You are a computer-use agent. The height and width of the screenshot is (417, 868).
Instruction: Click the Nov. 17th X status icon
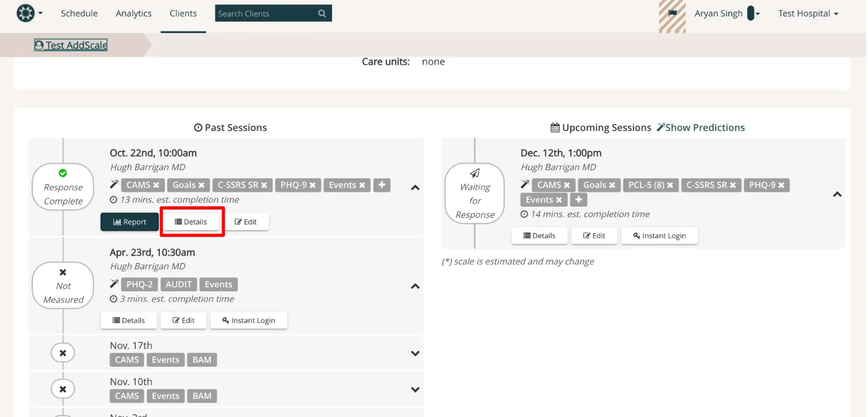pos(63,353)
